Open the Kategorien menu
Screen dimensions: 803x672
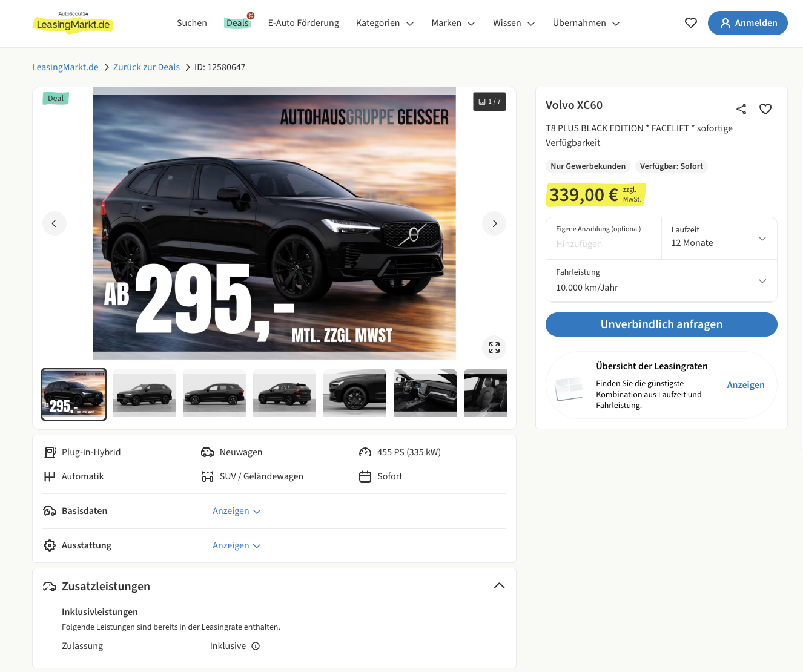(385, 23)
